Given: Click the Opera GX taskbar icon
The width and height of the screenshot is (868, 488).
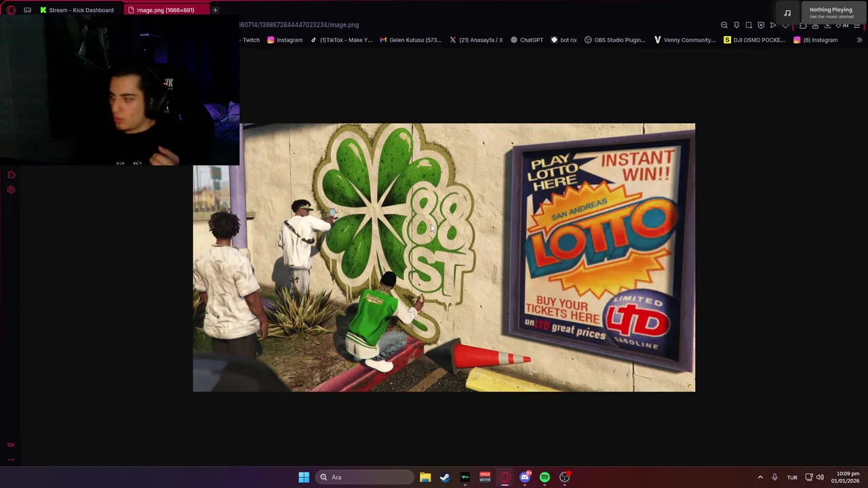Looking at the screenshot, I should (x=505, y=477).
